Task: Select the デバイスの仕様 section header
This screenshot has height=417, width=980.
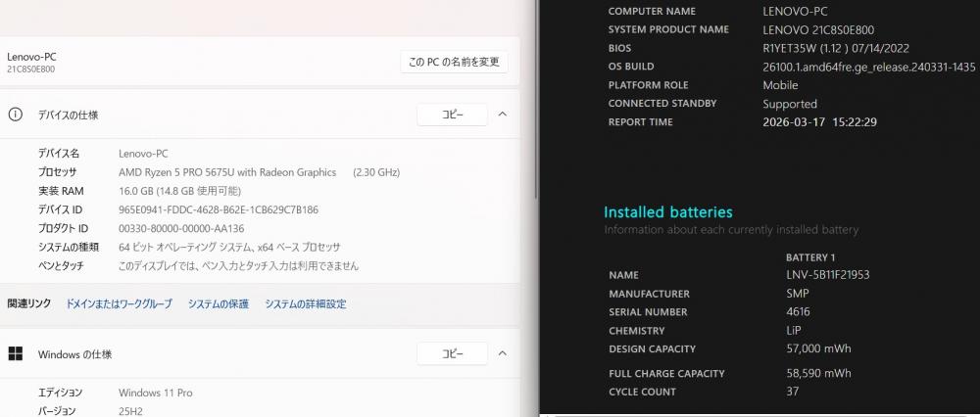Action: click(260, 115)
